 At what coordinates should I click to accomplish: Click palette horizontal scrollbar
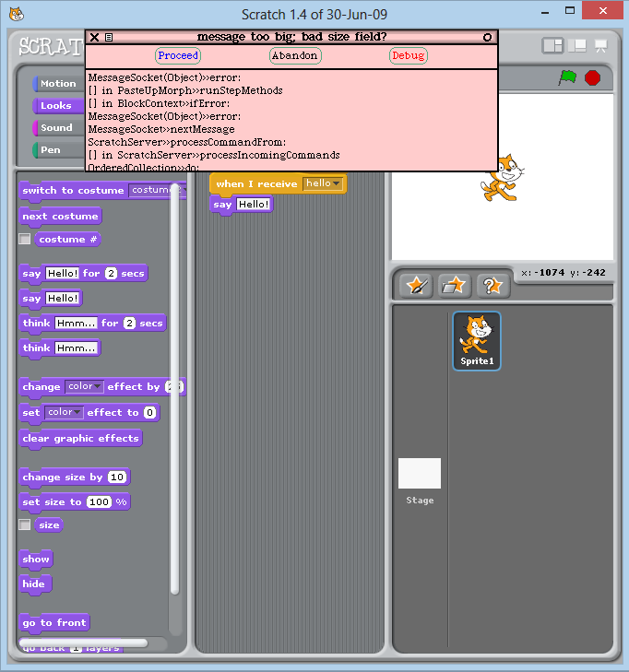pos(84,643)
